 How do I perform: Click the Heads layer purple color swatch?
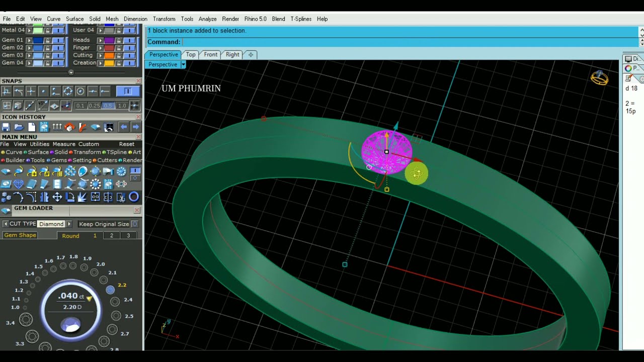coord(109,40)
